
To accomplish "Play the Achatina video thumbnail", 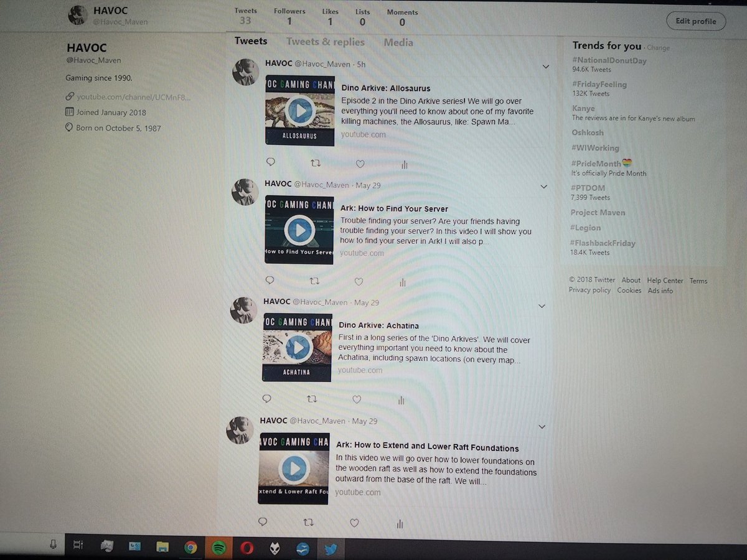I will (297, 347).
